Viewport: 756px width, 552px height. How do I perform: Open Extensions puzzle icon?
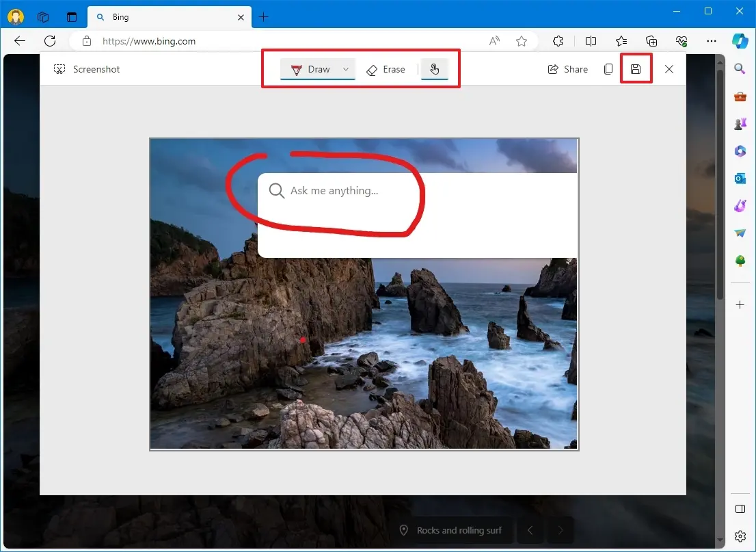[558, 42]
